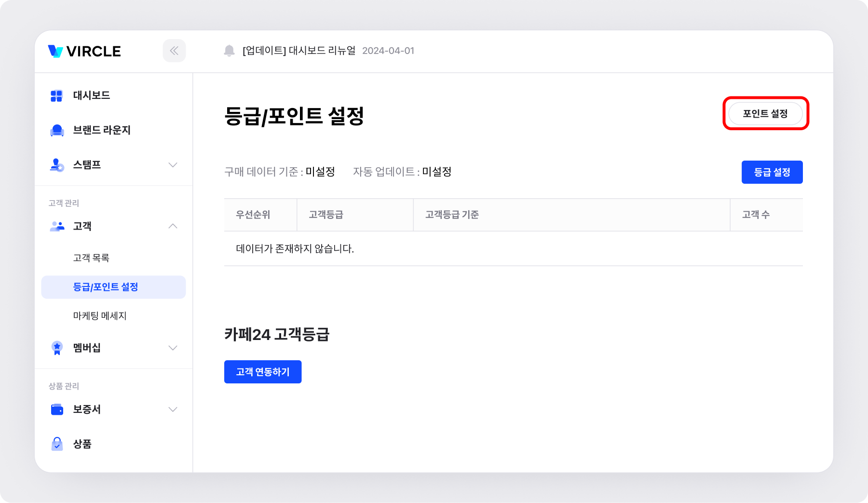Click the customer people icon
Screen dimensions: 868x503
(x=57, y=226)
